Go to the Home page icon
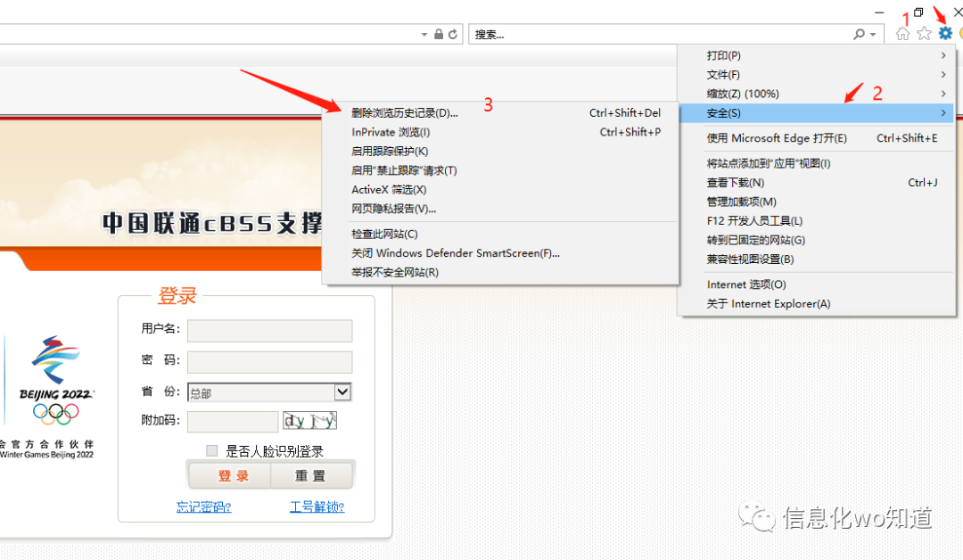 tap(902, 34)
